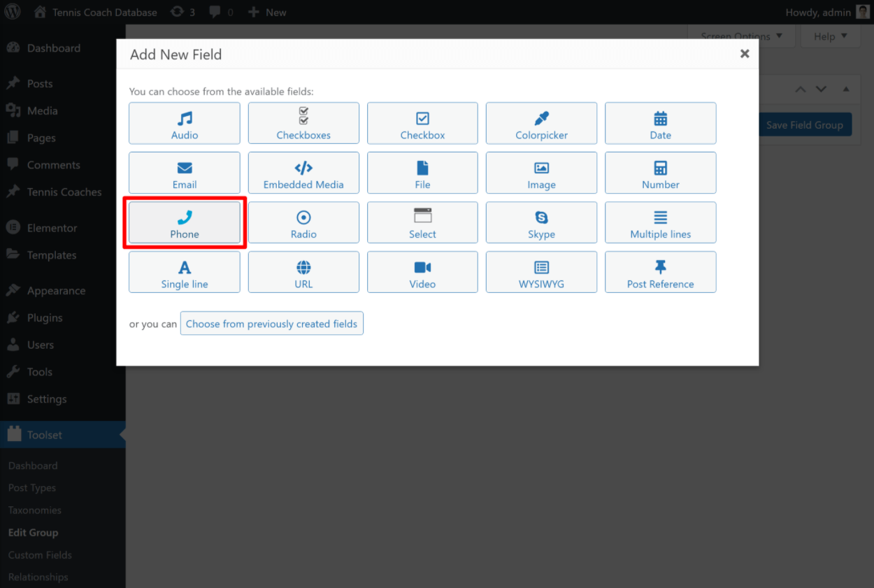
Task: Open Tennis Coaches post type menu
Action: point(64,192)
